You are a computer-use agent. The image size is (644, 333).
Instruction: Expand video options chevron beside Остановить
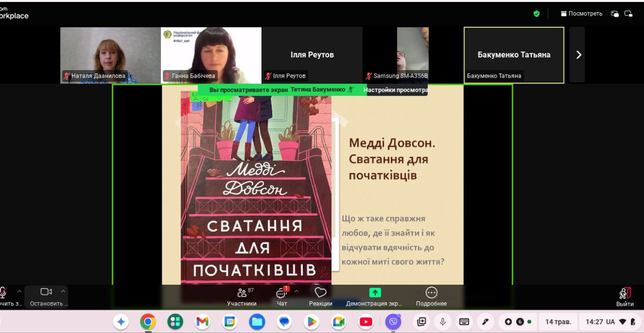click(x=63, y=291)
